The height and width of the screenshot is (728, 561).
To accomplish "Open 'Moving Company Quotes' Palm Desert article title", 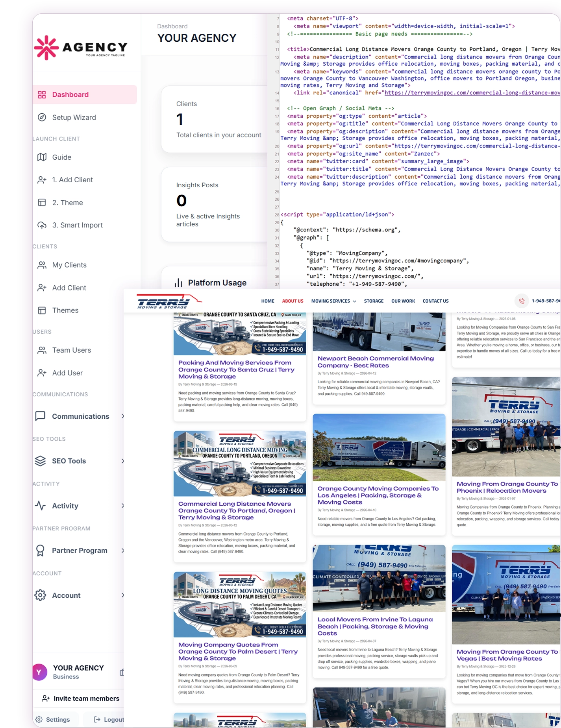I will click(238, 652).
